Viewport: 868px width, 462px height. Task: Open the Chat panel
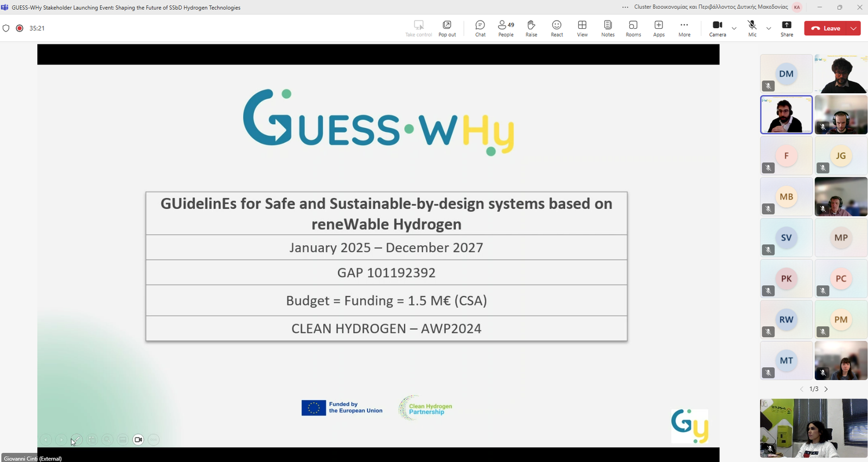[480, 28]
